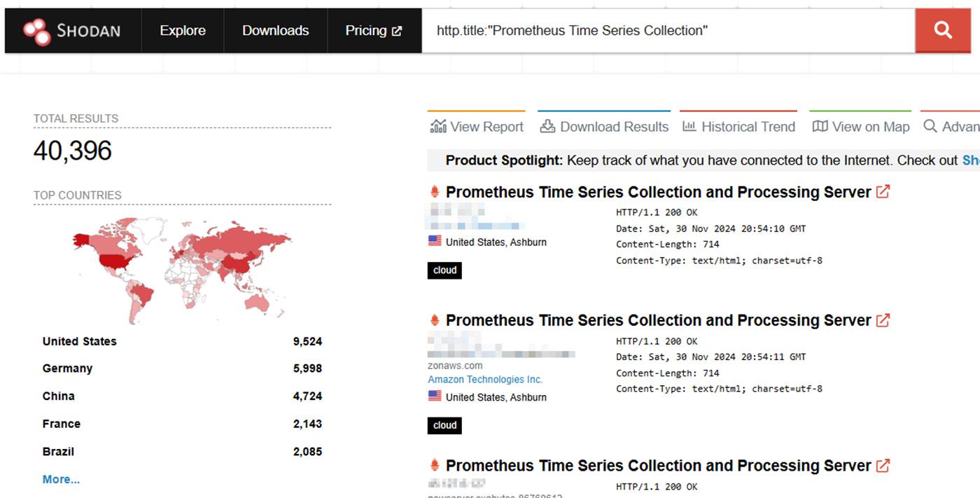Open the first result's external link icon
980x498 pixels.
[x=883, y=191]
